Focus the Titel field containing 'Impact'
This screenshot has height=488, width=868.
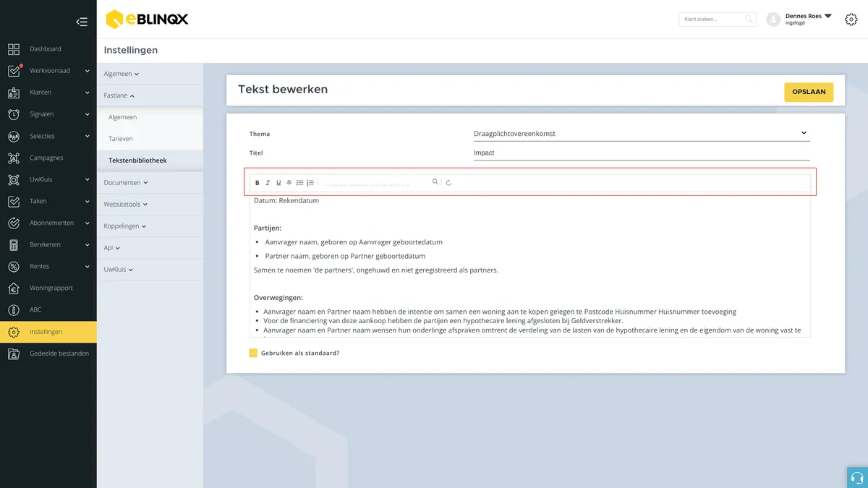pos(642,153)
